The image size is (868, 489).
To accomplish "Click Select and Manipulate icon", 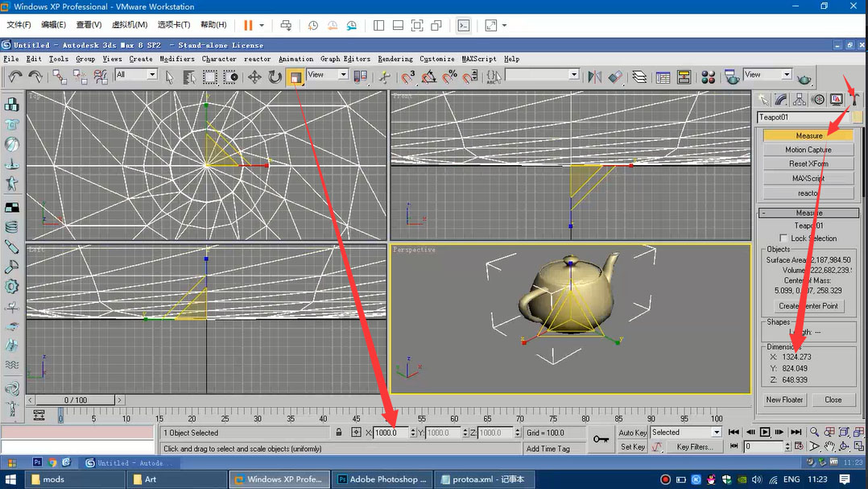I will 385,77.
